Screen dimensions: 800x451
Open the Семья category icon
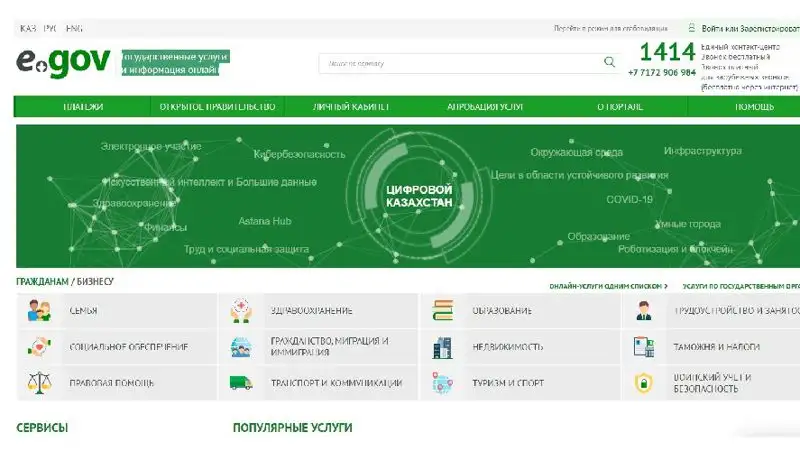(x=39, y=311)
